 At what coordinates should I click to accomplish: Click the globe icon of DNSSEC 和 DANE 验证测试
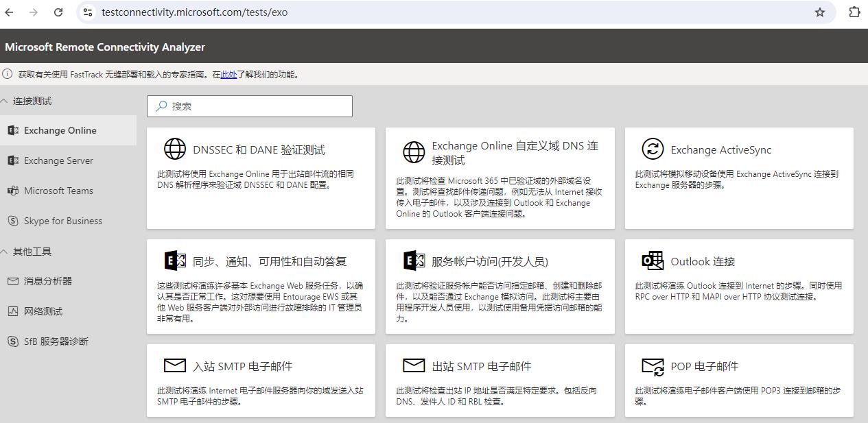click(x=175, y=149)
